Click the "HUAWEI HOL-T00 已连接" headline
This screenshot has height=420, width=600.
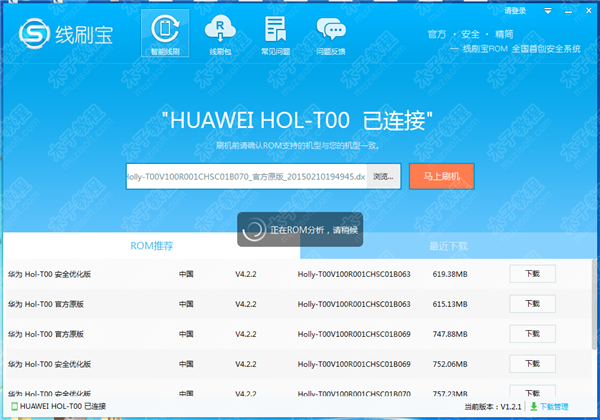click(297, 120)
